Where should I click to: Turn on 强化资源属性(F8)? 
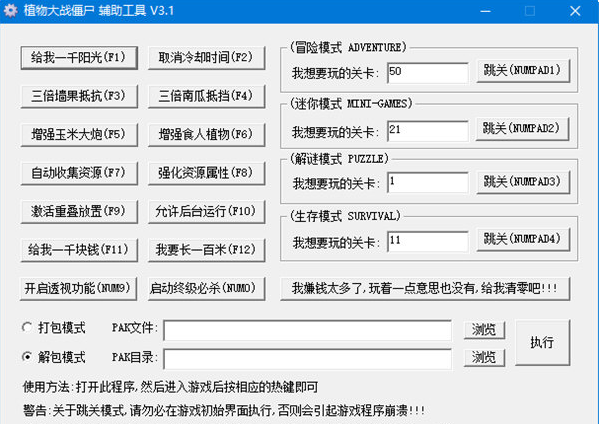click(x=206, y=173)
